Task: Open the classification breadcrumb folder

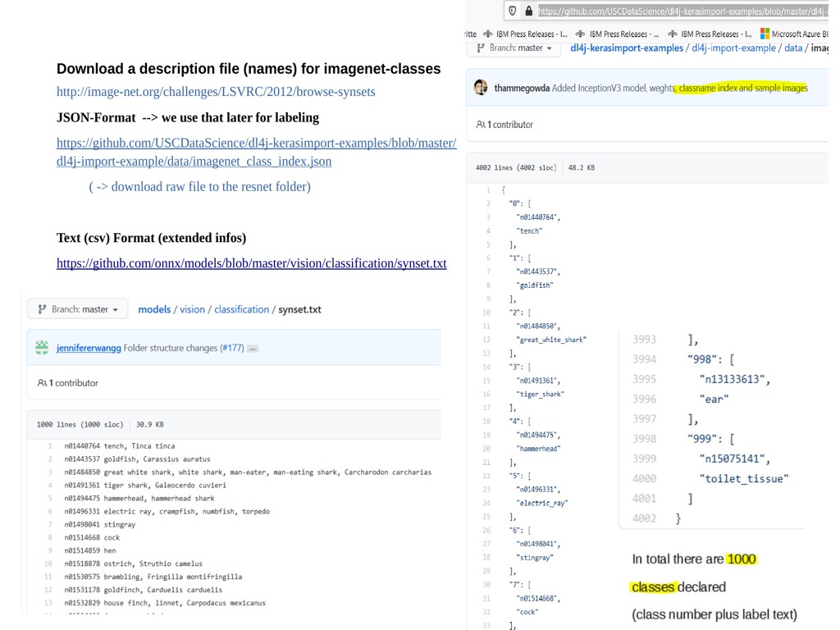Action: (241, 309)
